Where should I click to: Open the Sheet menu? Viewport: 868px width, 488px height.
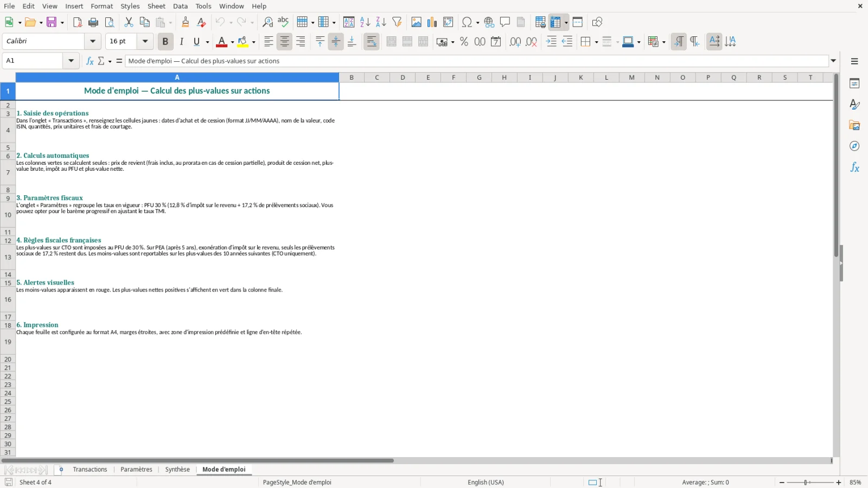coord(156,6)
